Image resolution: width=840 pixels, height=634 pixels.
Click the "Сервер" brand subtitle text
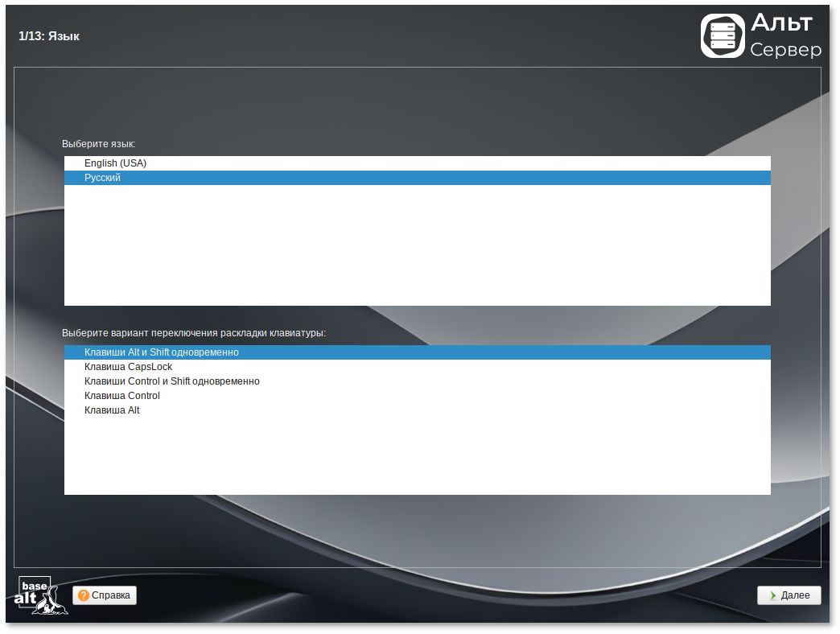[785, 50]
